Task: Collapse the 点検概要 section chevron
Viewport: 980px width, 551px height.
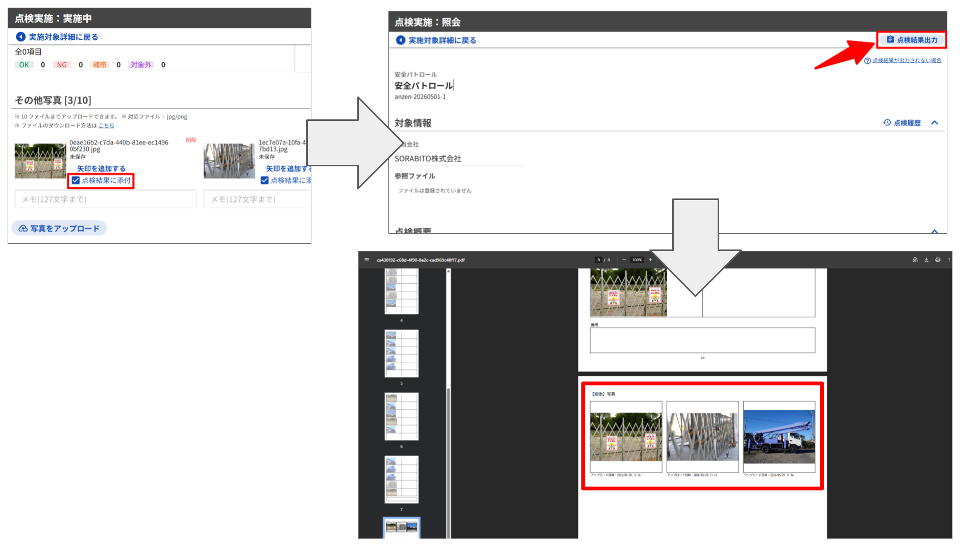Action: click(x=935, y=231)
